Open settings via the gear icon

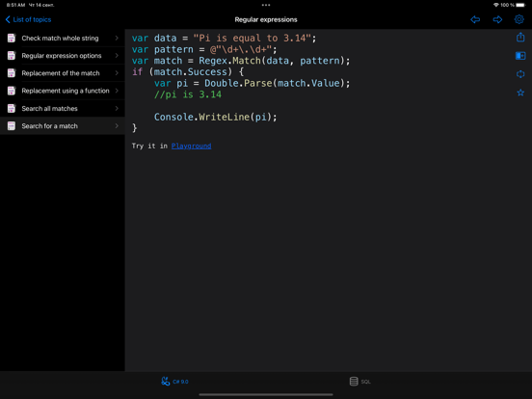pyautogui.click(x=519, y=19)
